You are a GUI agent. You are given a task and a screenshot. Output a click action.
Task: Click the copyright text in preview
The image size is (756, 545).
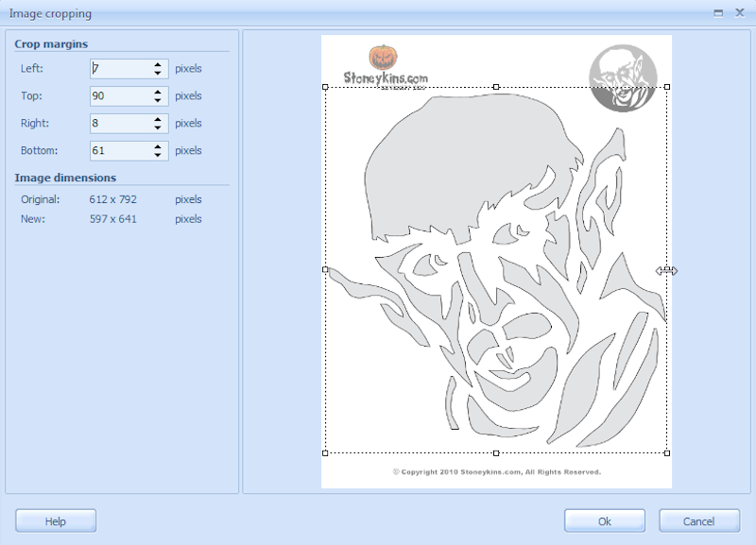pyautogui.click(x=497, y=471)
